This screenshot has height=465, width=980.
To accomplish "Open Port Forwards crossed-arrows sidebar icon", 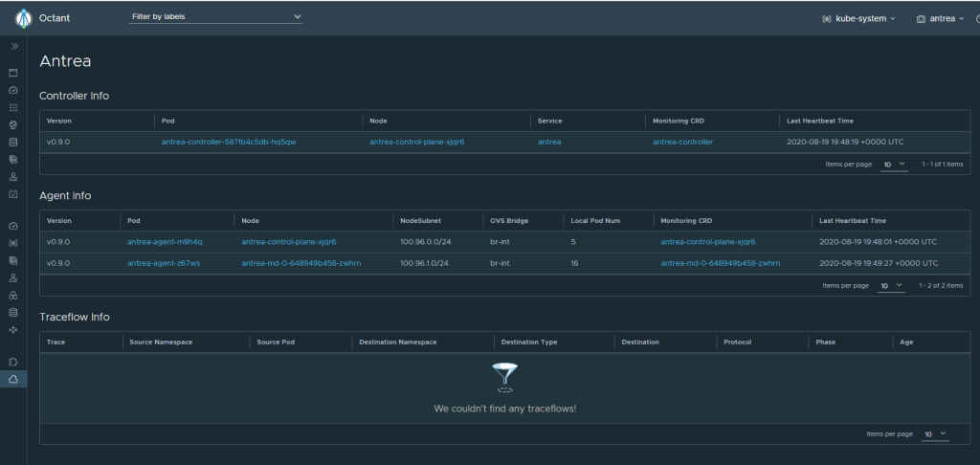I will (x=13, y=329).
